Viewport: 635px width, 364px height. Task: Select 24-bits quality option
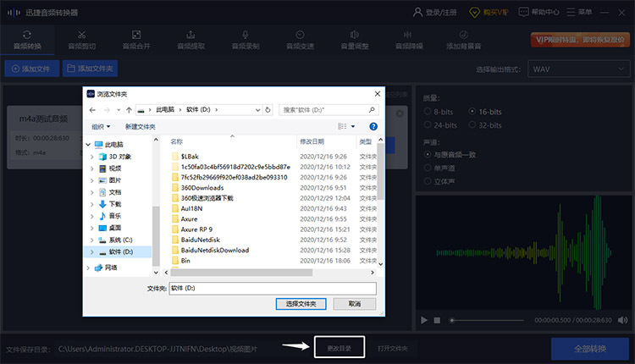[428, 125]
